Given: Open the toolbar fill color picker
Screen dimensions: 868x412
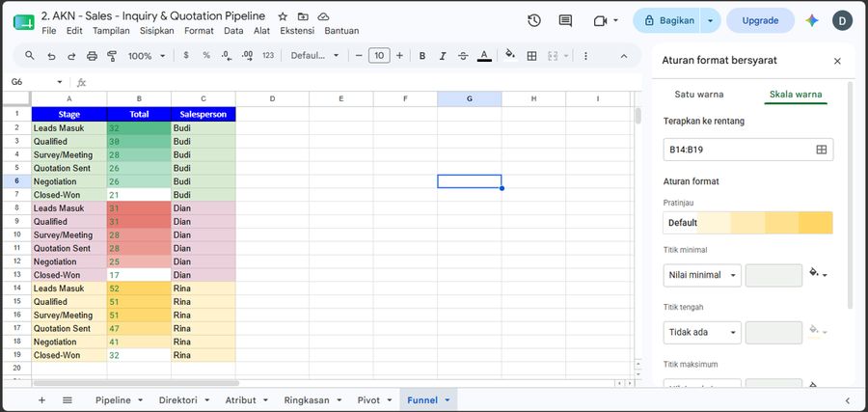Looking at the screenshot, I should [510, 55].
